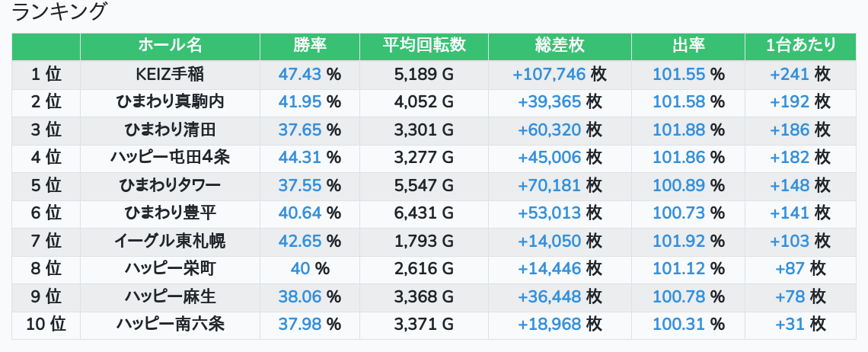Click +103 per-machine value for イーグル東札幌
This screenshot has width=868, height=352.
tap(790, 241)
